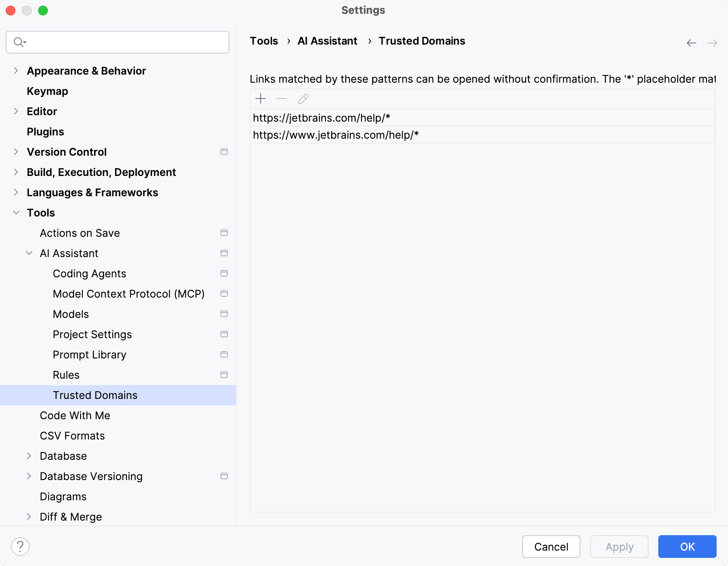Open Model Context Protocol (MCP) settings
This screenshot has width=728, height=566.
point(128,294)
